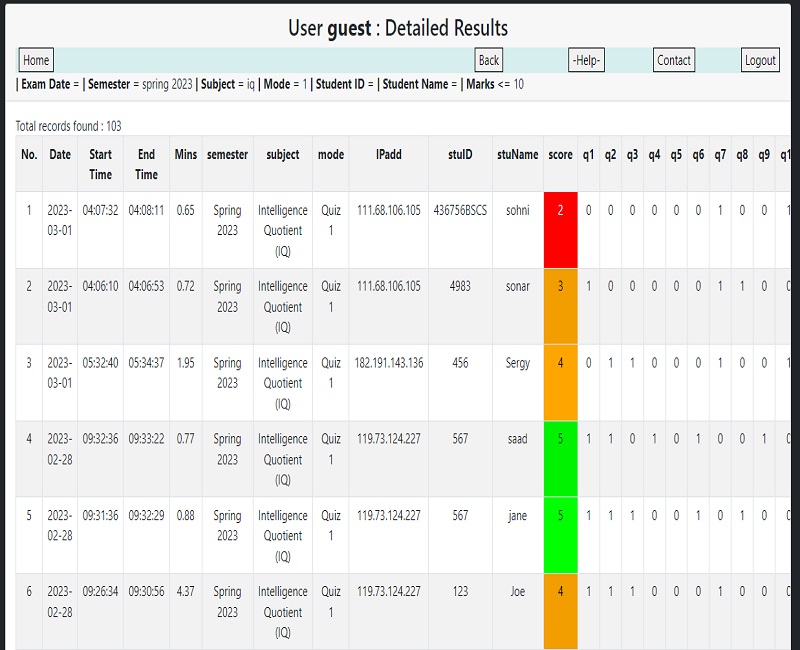Logout of the guest account
The height and width of the screenshot is (650, 800).
click(760, 60)
